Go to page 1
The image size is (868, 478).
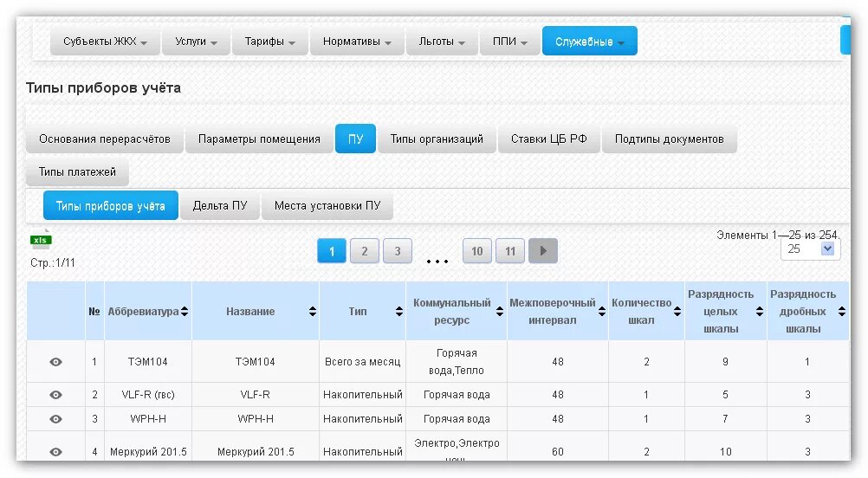coord(332,251)
